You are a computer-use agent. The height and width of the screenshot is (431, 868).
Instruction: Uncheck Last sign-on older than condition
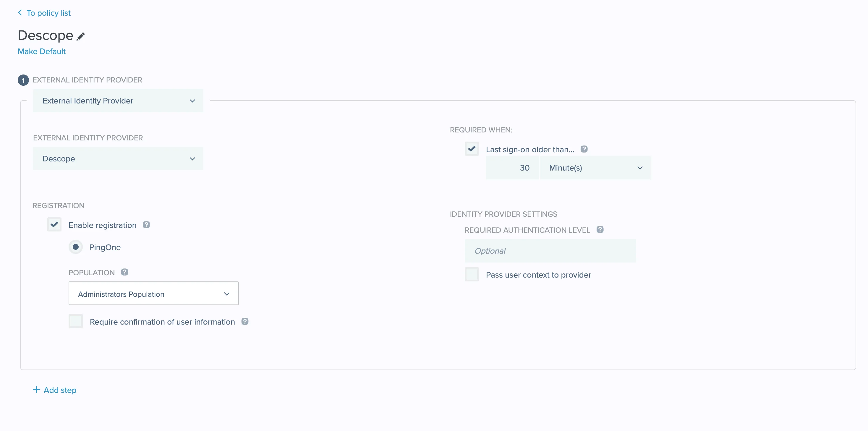click(472, 149)
